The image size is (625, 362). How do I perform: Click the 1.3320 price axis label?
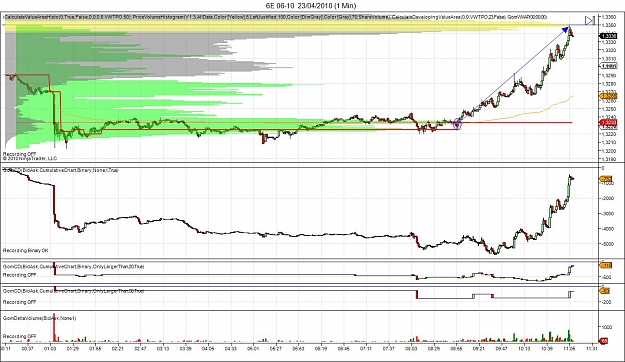point(608,50)
